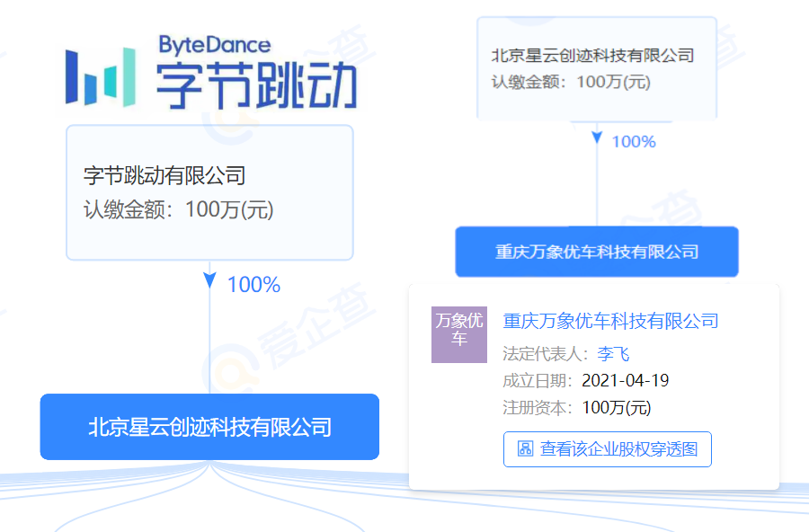Open legal representative 李飞 link

[613, 354]
